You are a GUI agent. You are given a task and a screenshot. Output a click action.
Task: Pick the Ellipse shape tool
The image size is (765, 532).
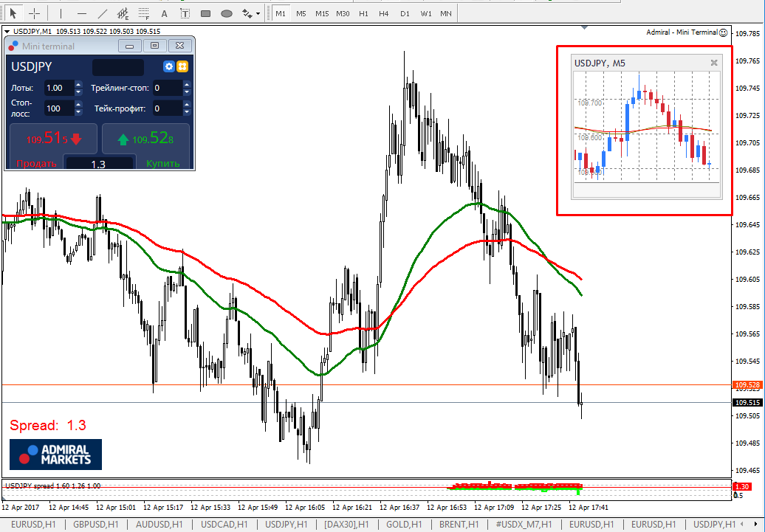click(x=227, y=14)
